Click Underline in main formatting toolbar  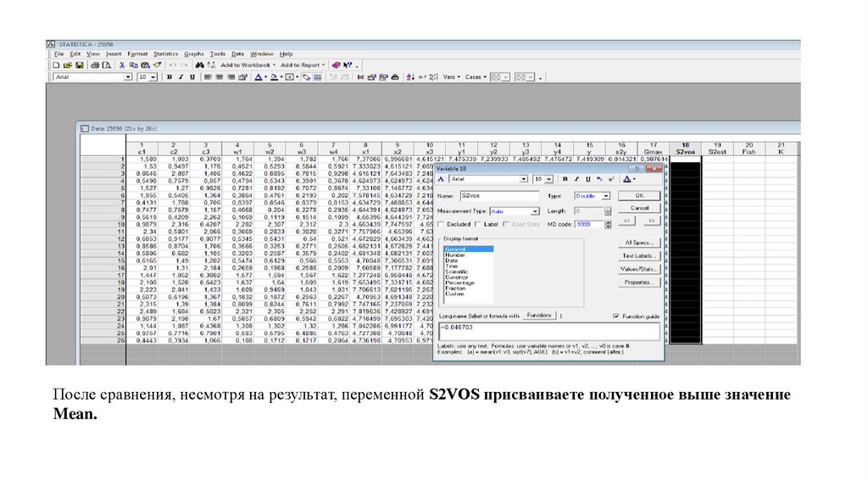pyautogui.click(x=192, y=76)
